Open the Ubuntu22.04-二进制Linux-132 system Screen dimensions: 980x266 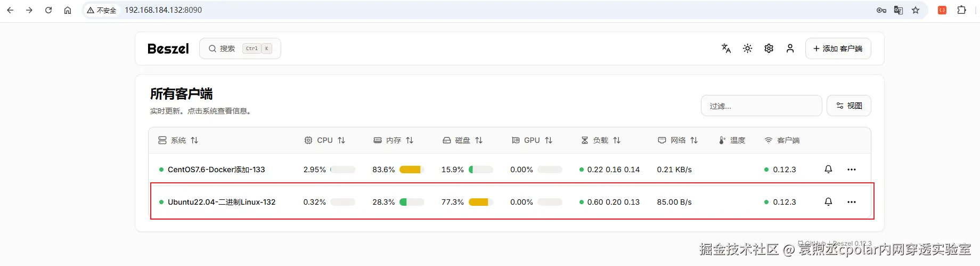click(x=222, y=202)
